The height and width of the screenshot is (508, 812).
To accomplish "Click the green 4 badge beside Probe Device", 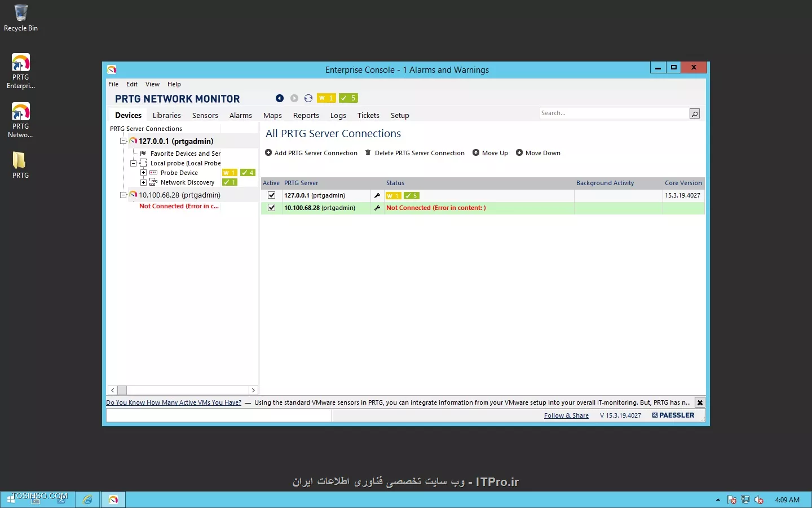I will click(248, 173).
